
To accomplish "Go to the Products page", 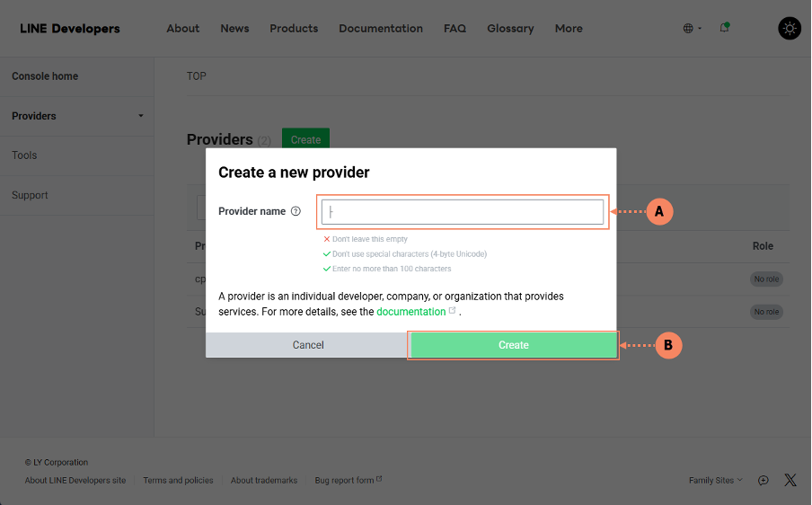I will 294,29.
